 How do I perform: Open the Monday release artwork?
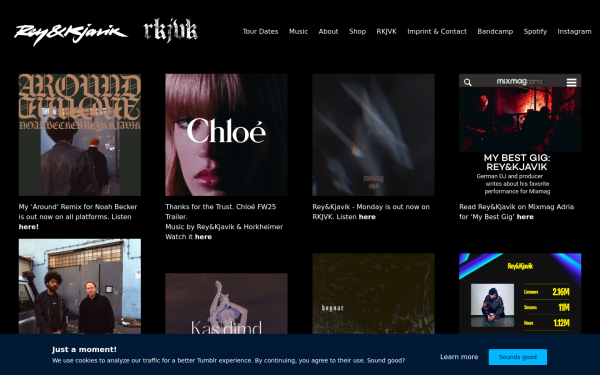pos(373,135)
